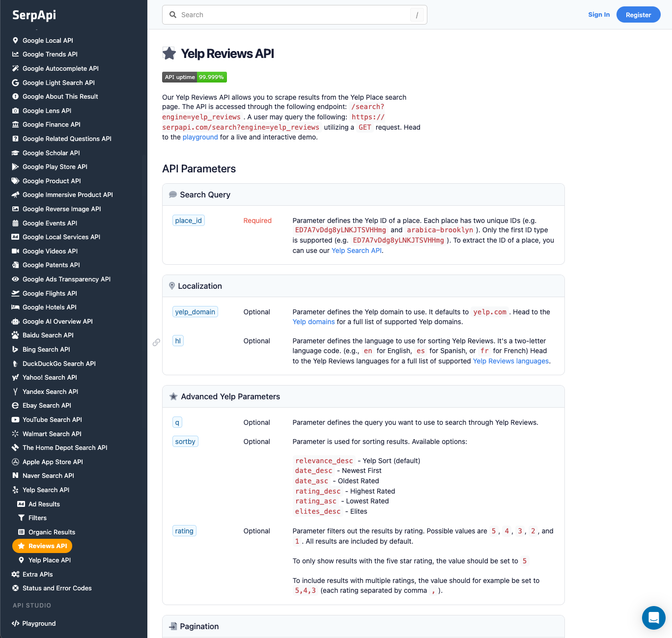Collapse the Yelp Search API section

pyautogui.click(x=46, y=490)
